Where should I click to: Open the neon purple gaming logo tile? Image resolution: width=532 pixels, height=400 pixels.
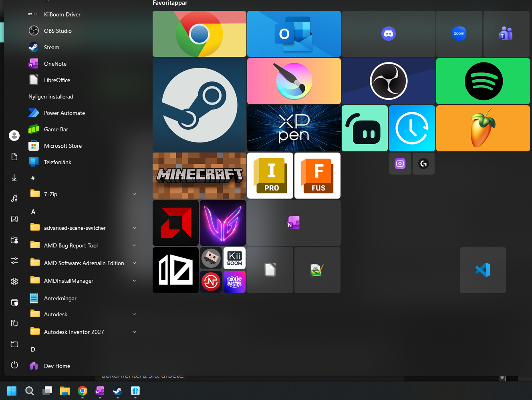(x=223, y=223)
